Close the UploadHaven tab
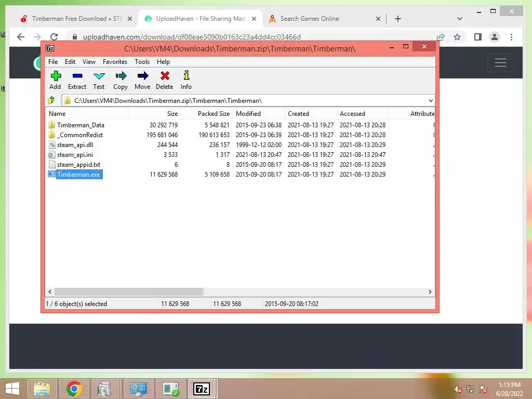 pos(254,19)
